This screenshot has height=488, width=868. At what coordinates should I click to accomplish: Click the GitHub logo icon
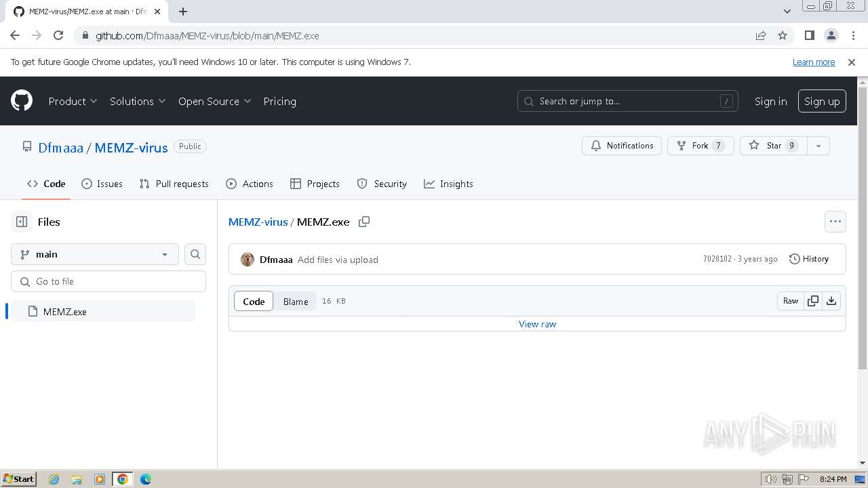pos(22,101)
